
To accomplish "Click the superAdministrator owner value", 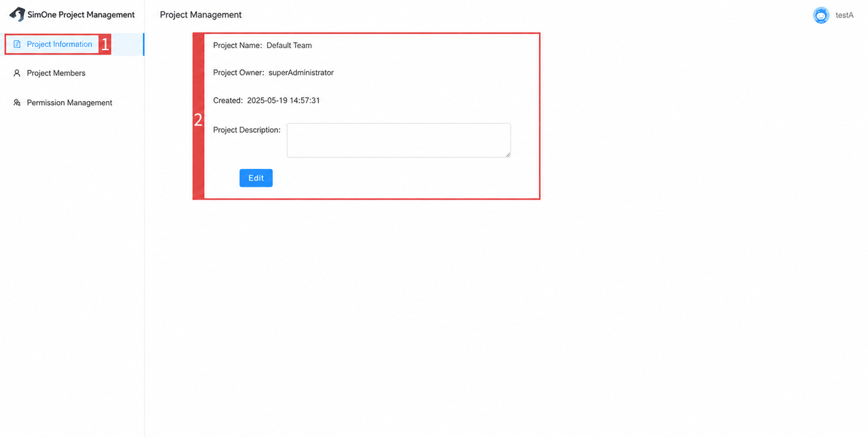I will (x=301, y=73).
